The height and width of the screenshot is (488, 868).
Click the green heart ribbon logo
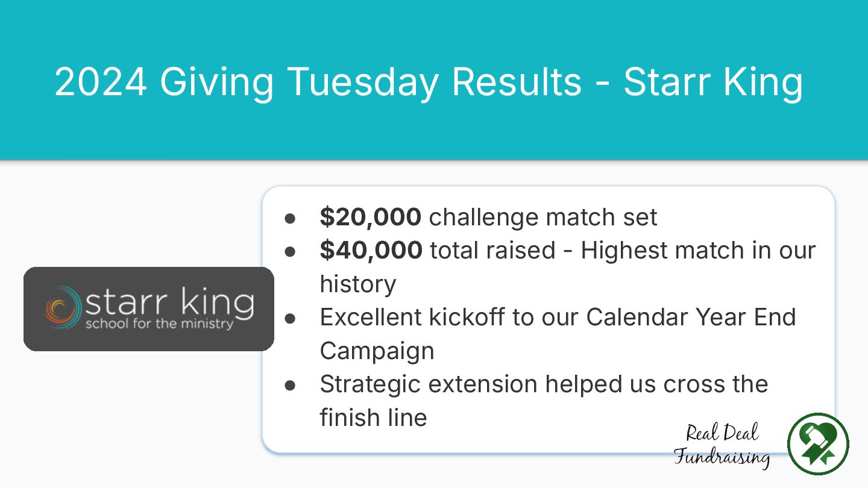coord(818,444)
